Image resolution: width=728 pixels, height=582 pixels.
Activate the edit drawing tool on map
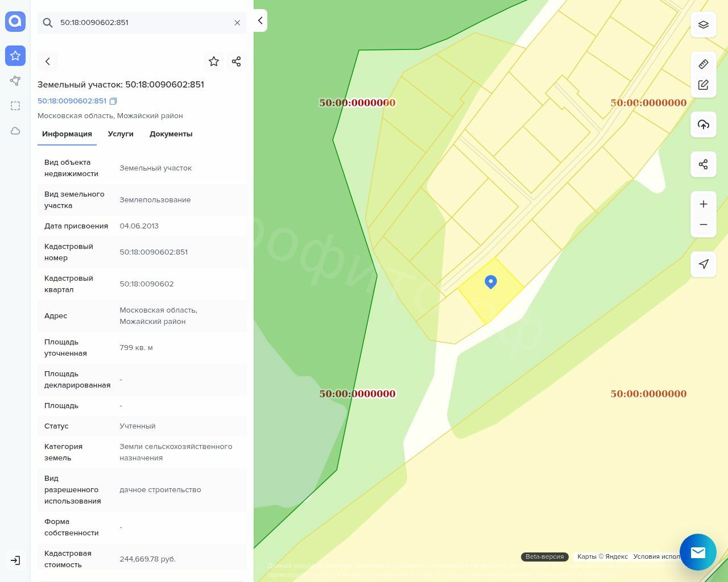click(x=704, y=85)
